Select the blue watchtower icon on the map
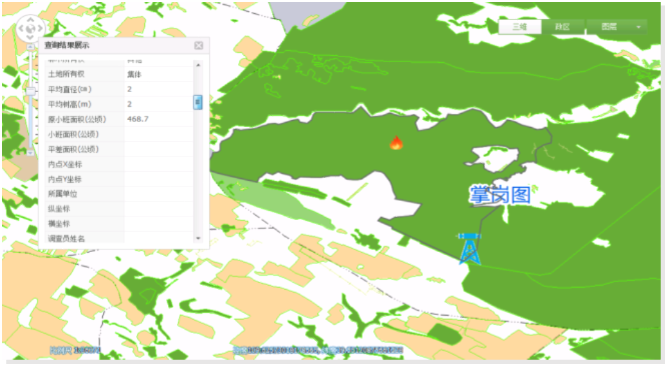The image size is (667, 366). pyautogui.click(x=469, y=248)
